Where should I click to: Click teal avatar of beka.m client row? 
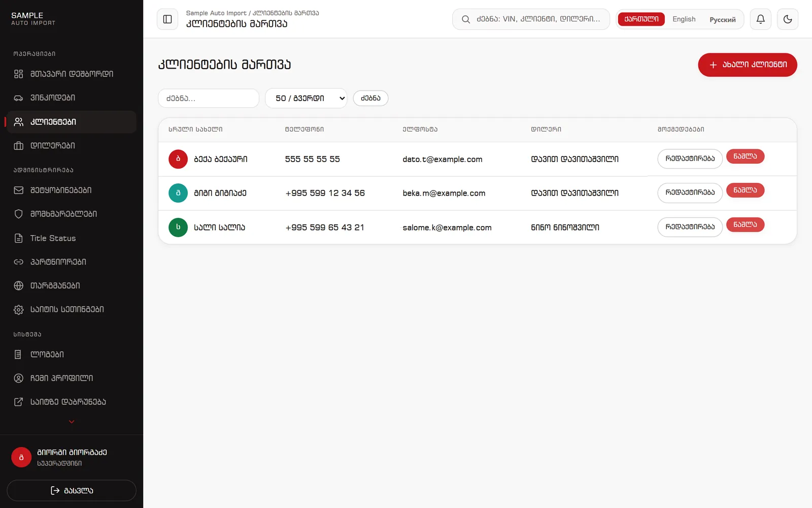pos(178,193)
